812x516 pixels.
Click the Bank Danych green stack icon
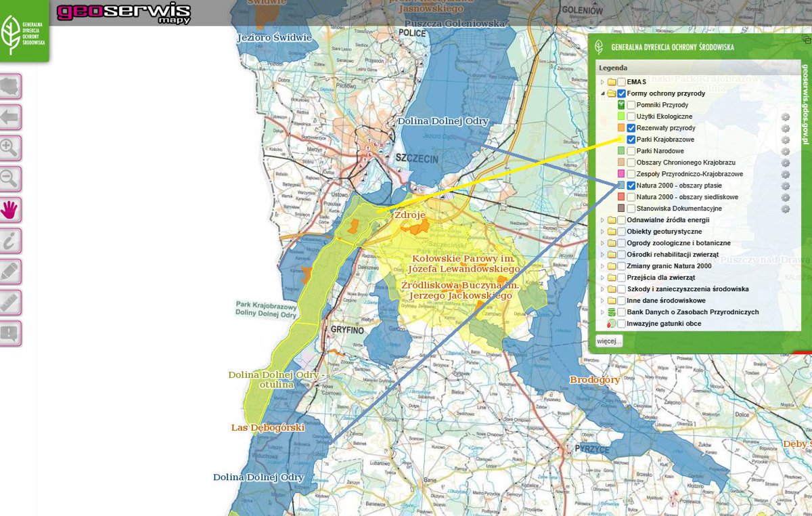click(x=612, y=312)
